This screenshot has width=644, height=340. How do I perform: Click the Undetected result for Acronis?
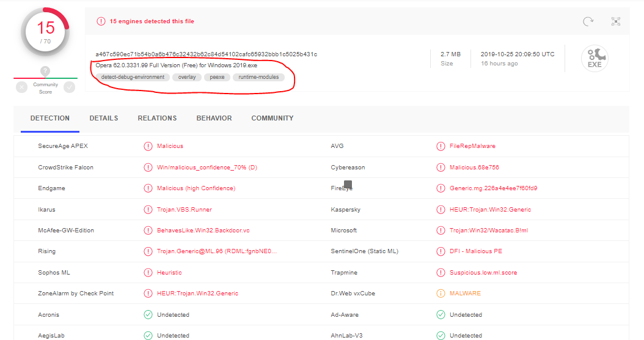(x=173, y=314)
